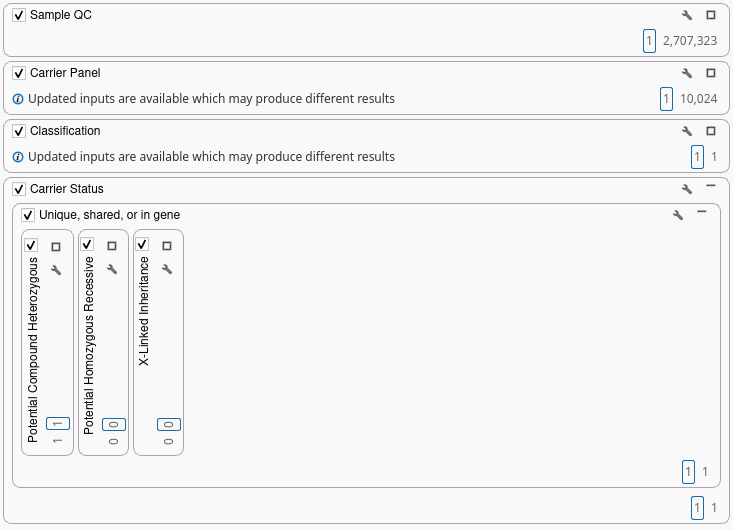Open Potential Compound Heterozygous wrench settings

click(x=56, y=270)
